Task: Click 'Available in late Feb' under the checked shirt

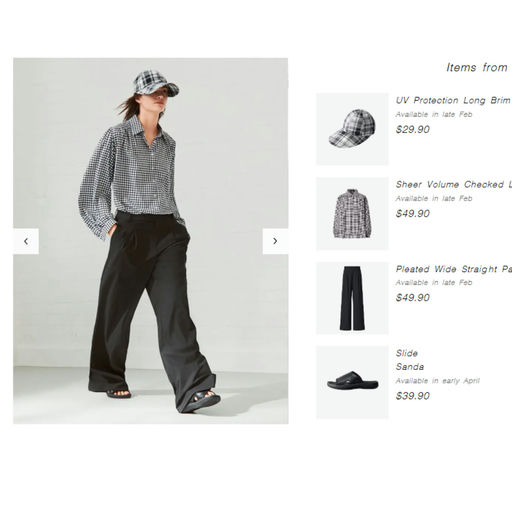Action: [x=434, y=198]
